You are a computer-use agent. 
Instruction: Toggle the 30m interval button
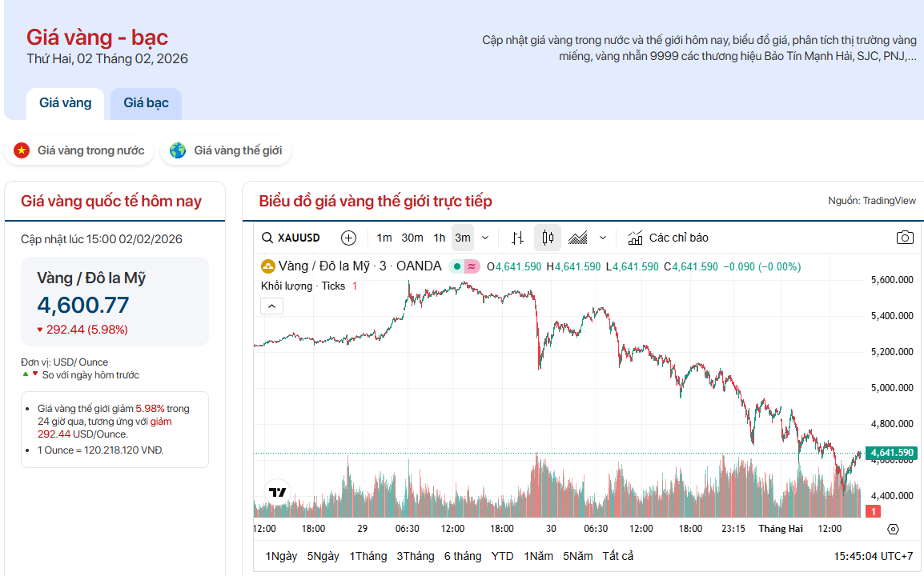pyautogui.click(x=412, y=238)
